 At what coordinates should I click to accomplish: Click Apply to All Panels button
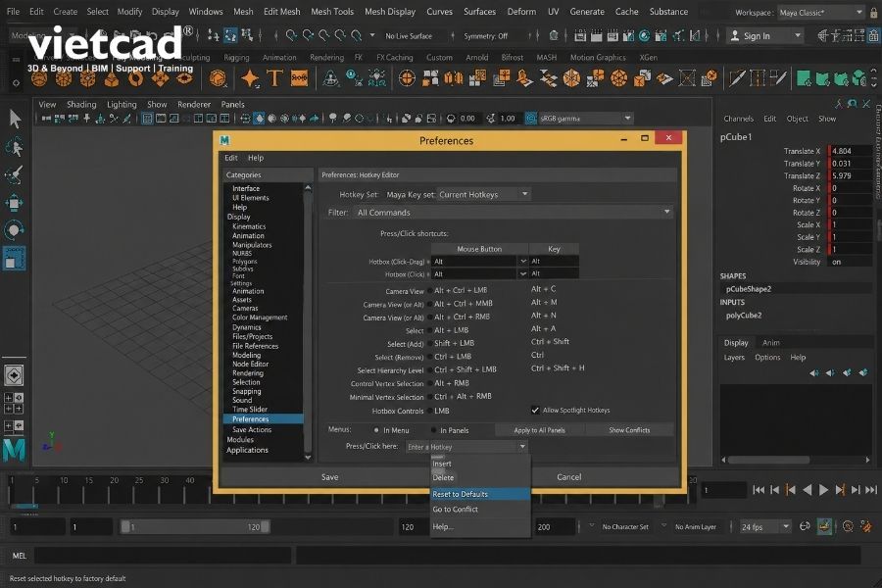pyautogui.click(x=539, y=430)
